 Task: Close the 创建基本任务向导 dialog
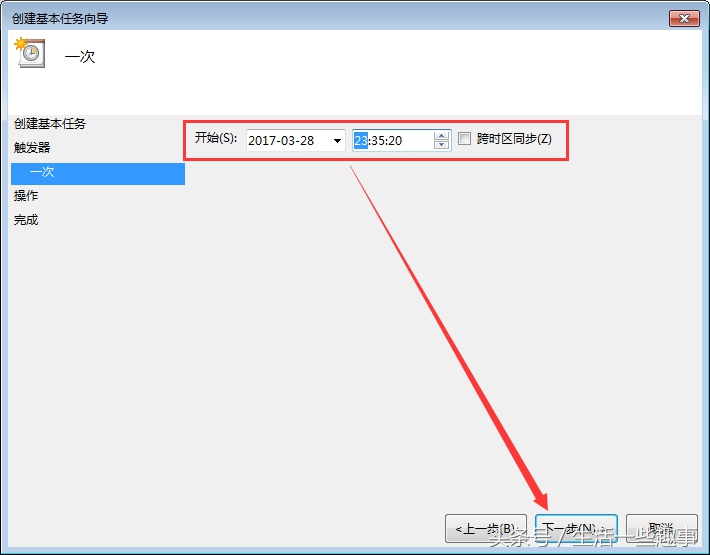(684, 19)
